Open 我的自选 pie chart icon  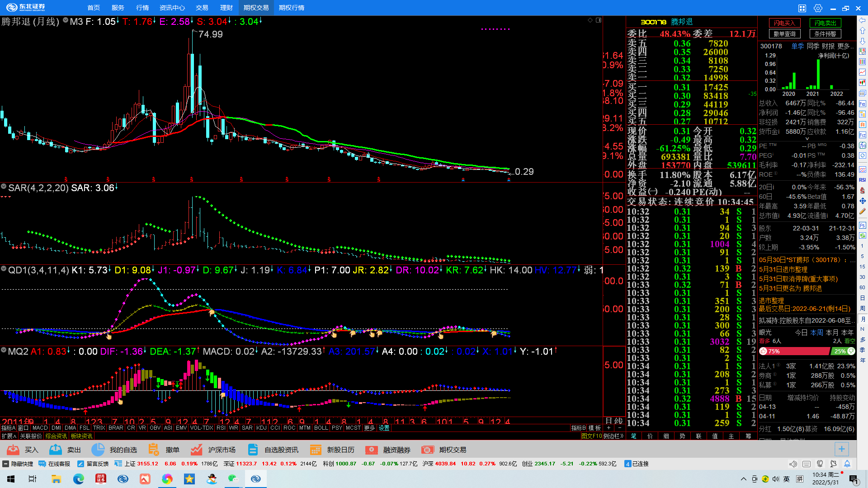98,450
